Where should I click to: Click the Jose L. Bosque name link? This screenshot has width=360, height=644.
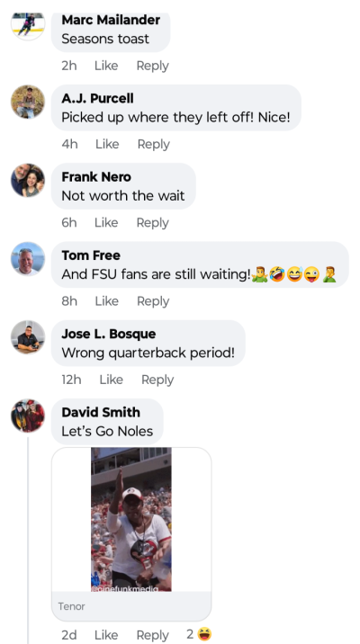(x=109, y=334)
